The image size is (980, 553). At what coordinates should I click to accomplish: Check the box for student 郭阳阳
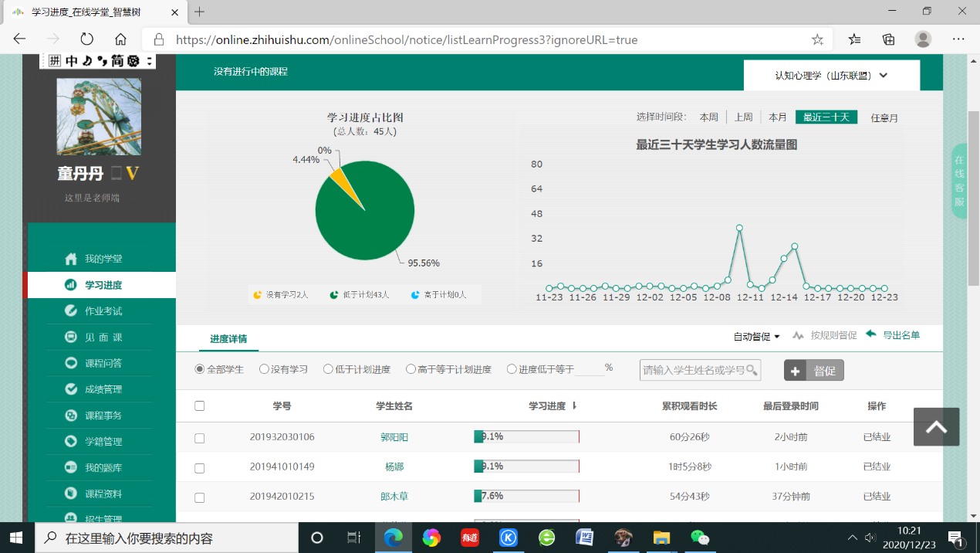pos(200,438)
